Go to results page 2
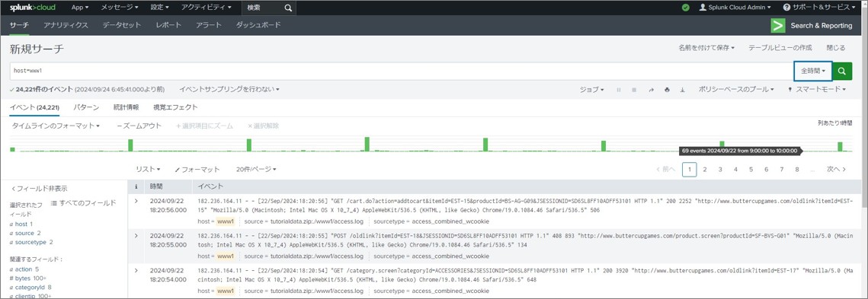The width and height of the screenshot is (868, 299). (x=705, y=169)
